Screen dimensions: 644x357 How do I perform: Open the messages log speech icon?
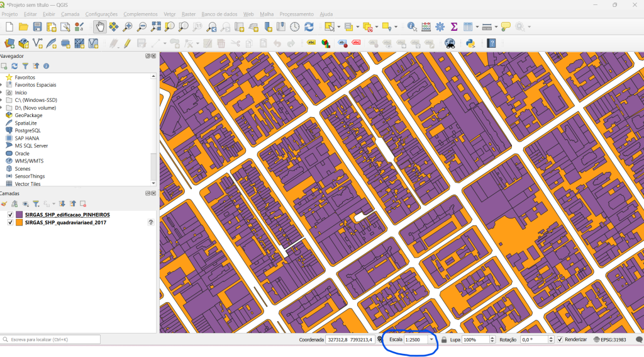click(639, 339)
